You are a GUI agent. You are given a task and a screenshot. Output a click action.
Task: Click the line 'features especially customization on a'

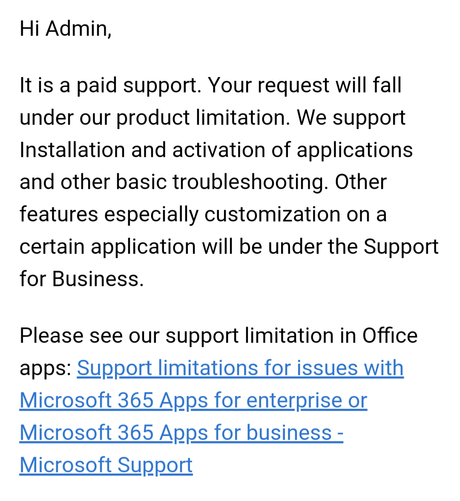pos(203,215)
